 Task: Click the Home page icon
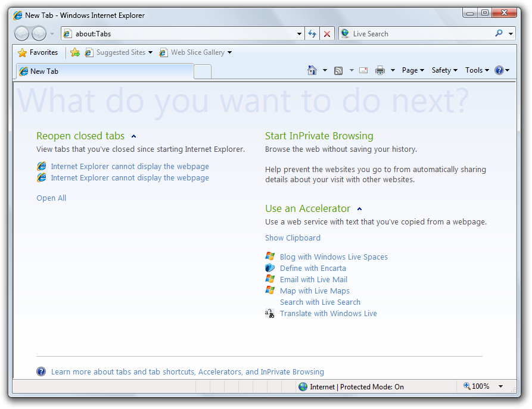click(312, 70)
